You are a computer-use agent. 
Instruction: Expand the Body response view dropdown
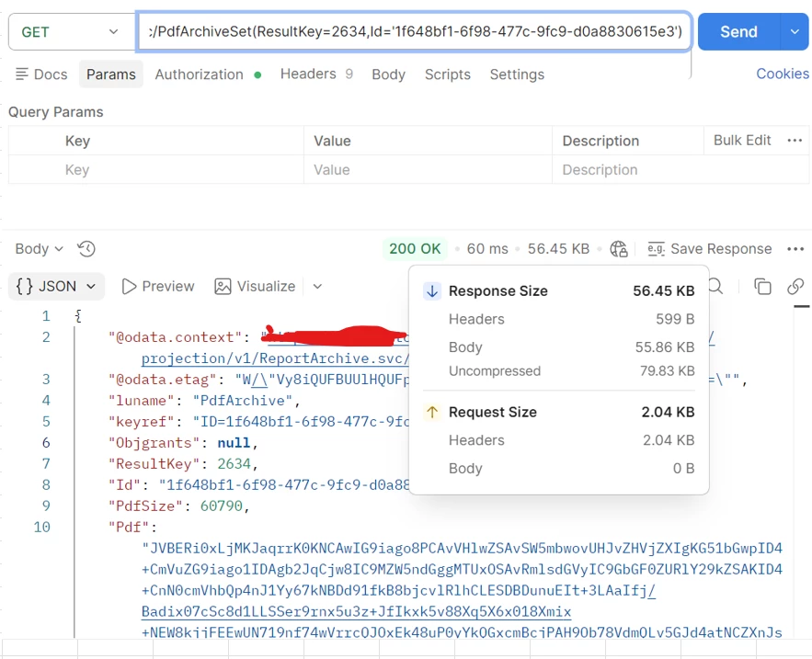point(39,249)
